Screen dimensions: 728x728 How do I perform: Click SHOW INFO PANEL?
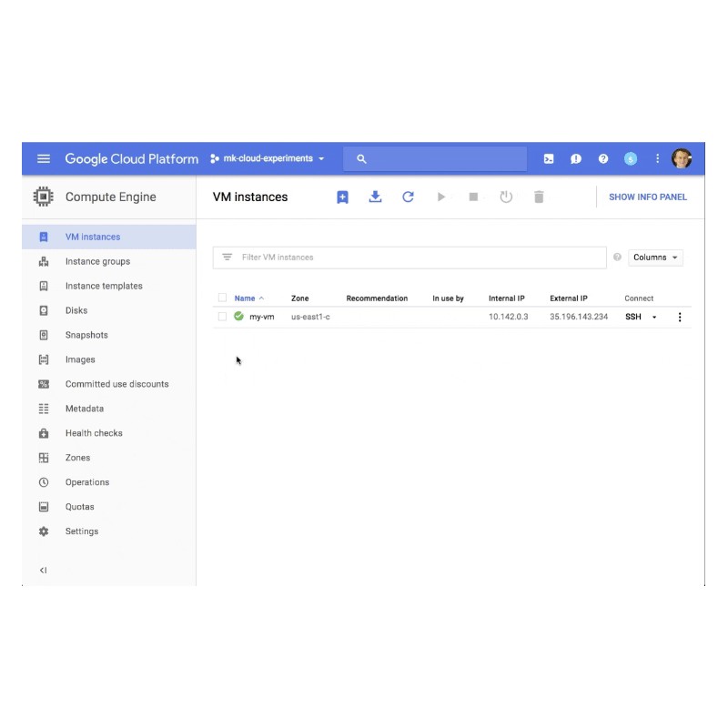(648, 197)
